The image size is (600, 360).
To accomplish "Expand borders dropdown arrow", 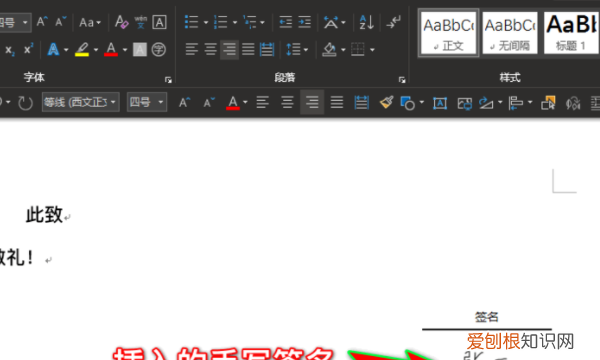I will click(x=372, y=50).
